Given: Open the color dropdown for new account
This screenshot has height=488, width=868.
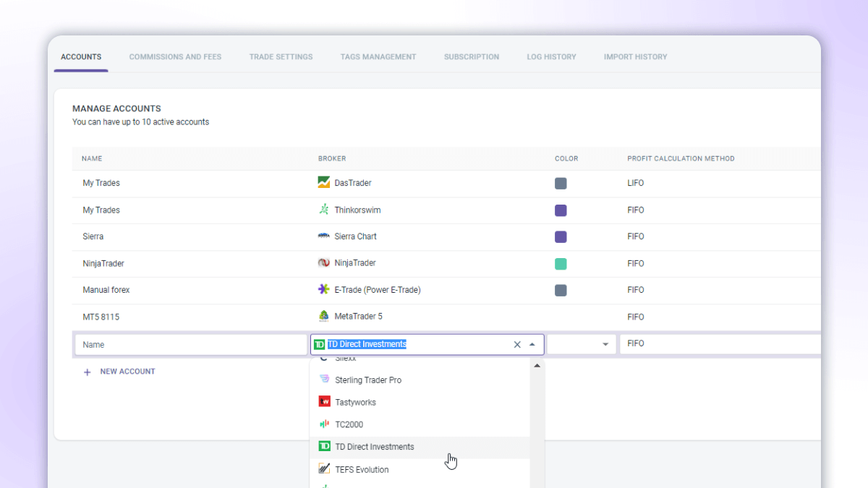Looking at the screenshot, I should click(605, 345).
